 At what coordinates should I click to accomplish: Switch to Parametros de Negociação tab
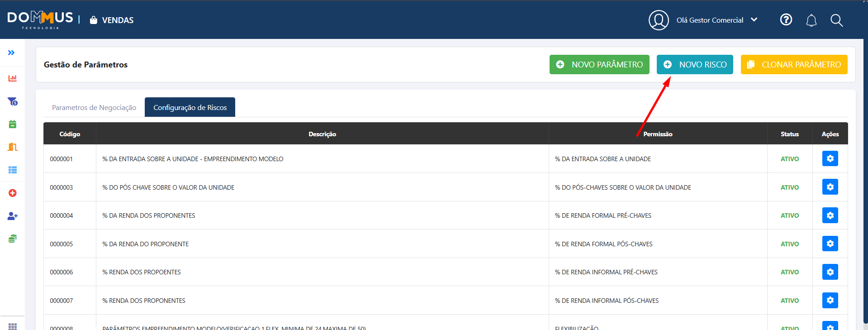(x=94, y=107)
